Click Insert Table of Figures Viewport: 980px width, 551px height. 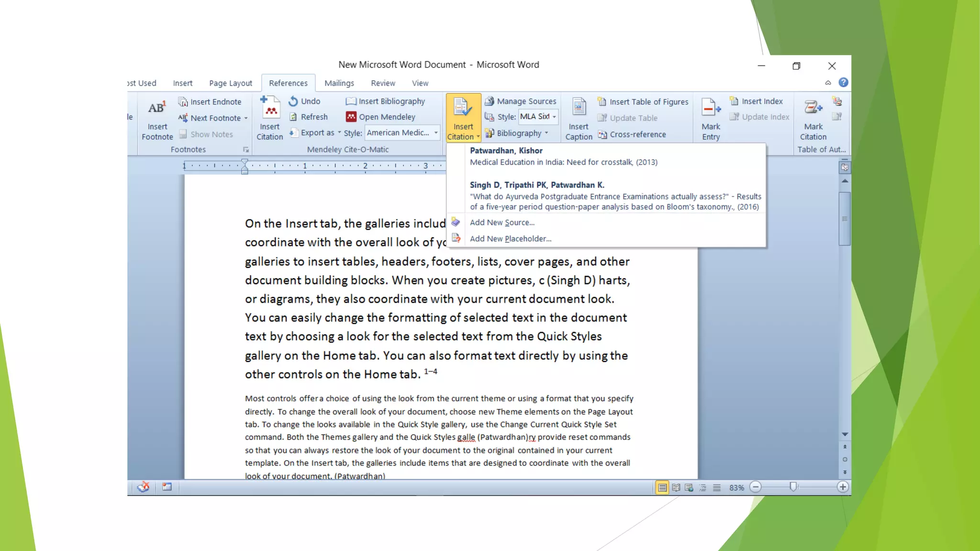pyautogui.click(x=643, y=102)
